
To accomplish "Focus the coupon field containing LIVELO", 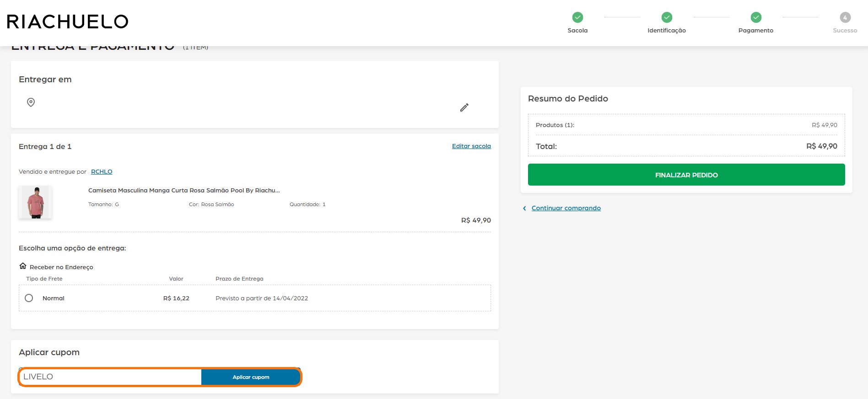I will tap(110, 377).
